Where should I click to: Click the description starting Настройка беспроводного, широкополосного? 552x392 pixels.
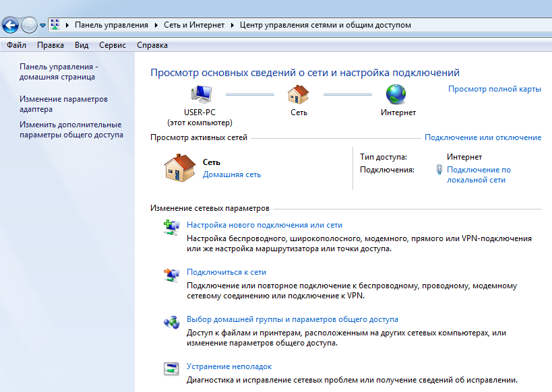tap(359, 244)
